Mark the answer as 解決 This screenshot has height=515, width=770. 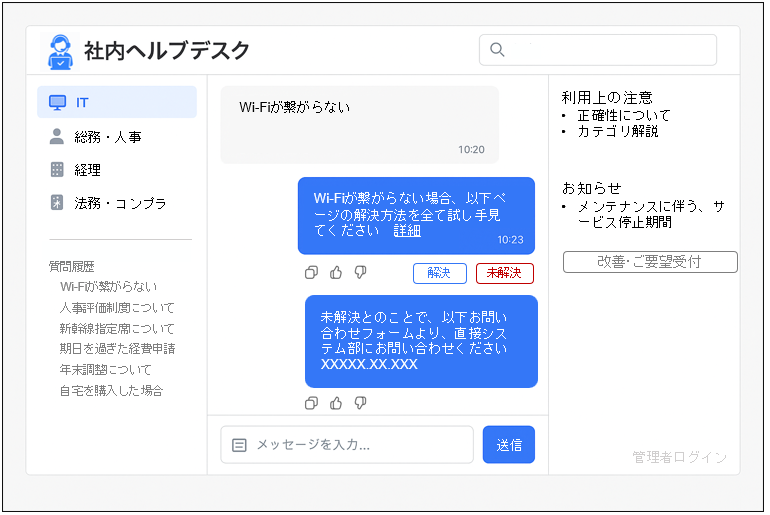pos(439,273)
